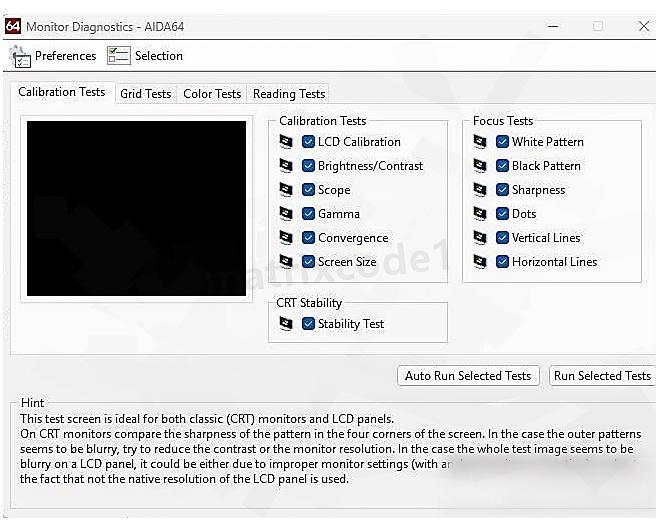Click the black test preview thumbnail

(137, 208)
